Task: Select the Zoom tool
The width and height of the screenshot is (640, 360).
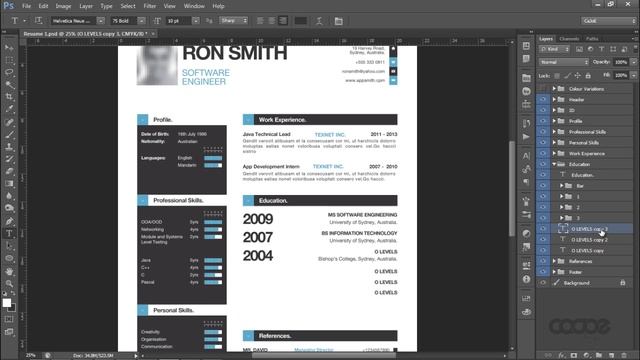Action: (9, 283)
